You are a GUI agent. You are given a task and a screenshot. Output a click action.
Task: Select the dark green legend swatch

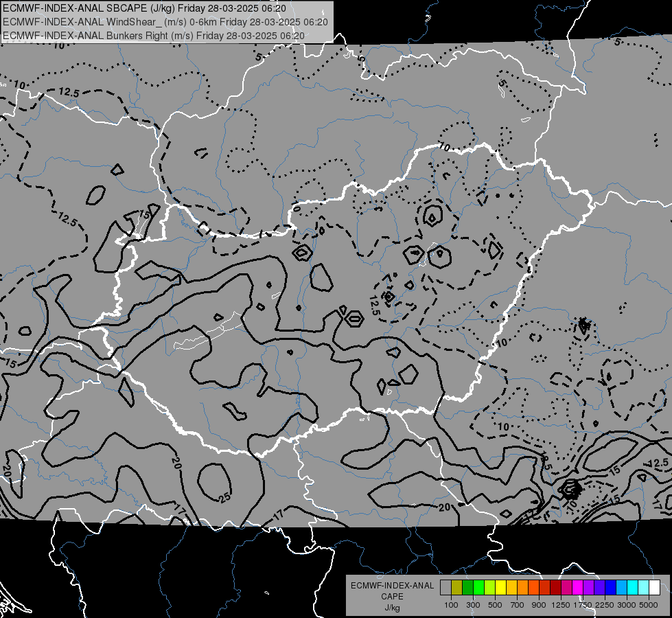coord(467,587)
